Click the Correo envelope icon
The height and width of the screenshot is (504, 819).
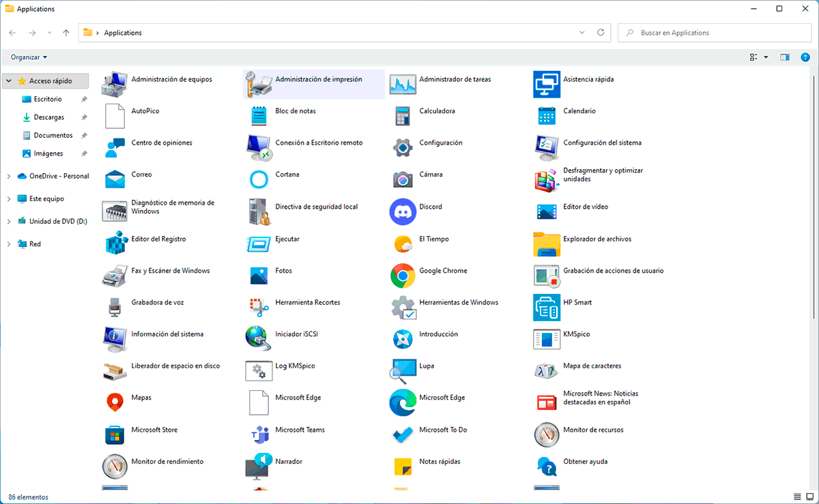(115, 179)
